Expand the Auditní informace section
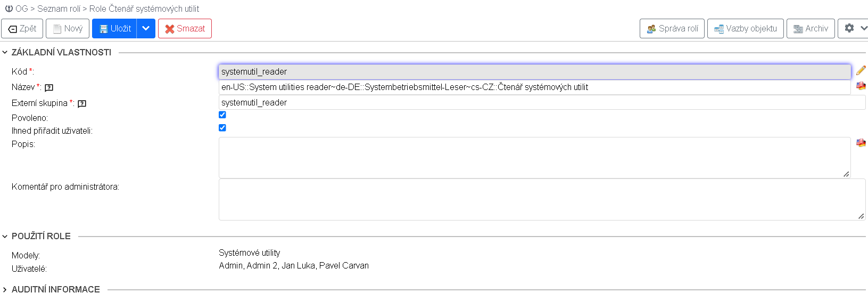The image size is (868, 301). point(5,290)
